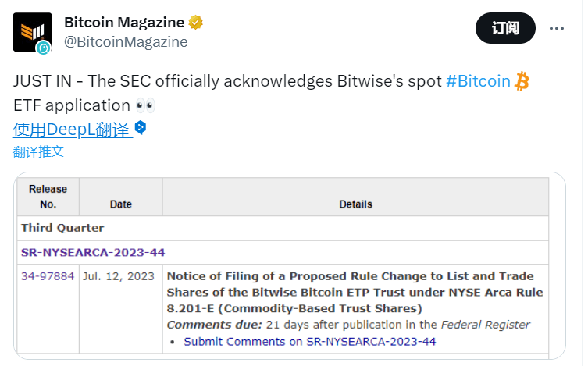588x366 pixels.
Task: Click the Bitcoin Magazine display name
Action: [x=124, y=22]
